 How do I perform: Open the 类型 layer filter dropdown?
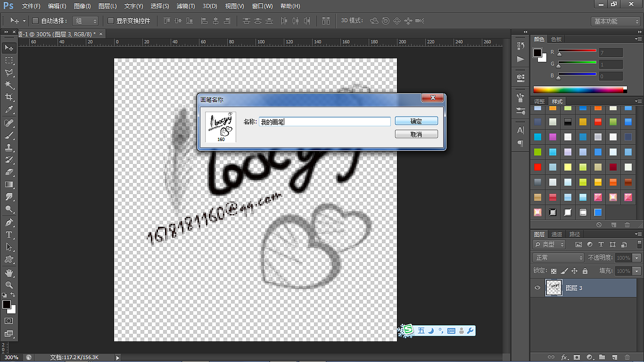549,244
